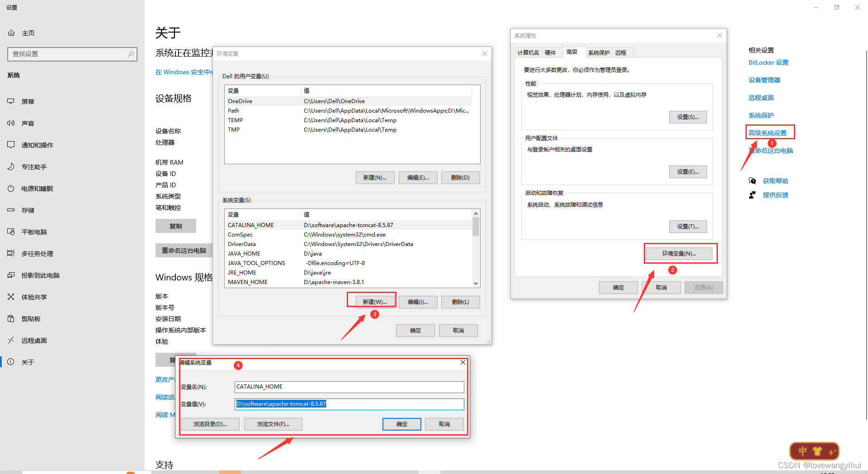Click scroll-down arrow of system variables list

click(476, 283)
